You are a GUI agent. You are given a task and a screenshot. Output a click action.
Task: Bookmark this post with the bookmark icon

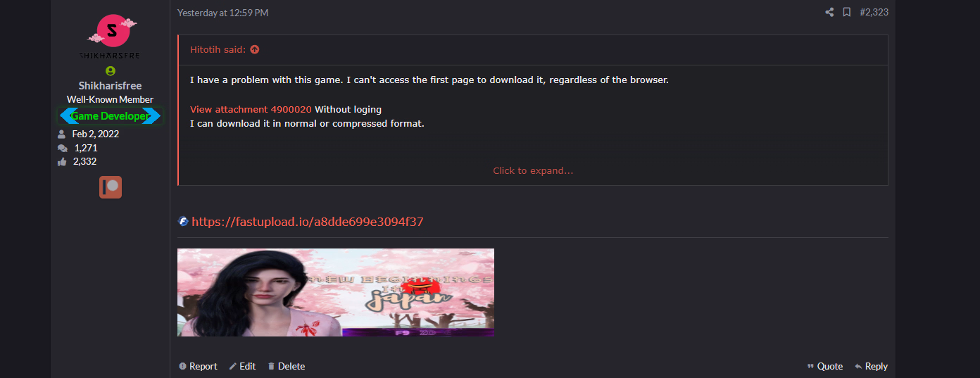(847, 12)
